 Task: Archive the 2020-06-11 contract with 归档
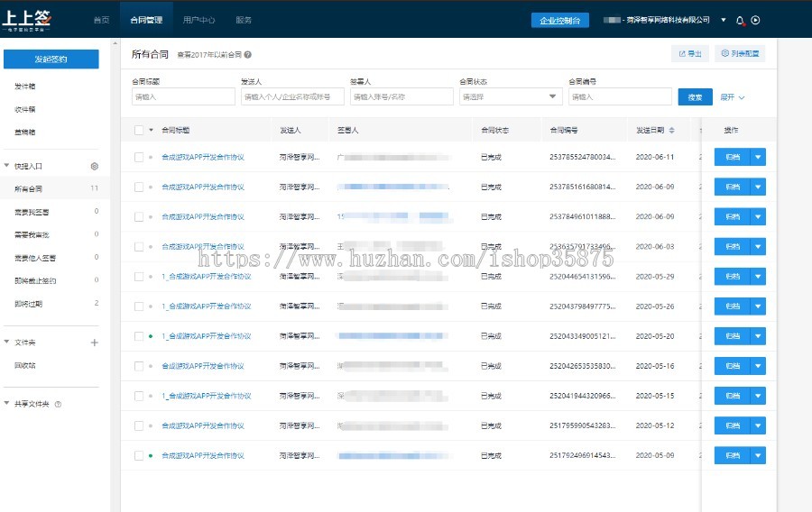click(733, 157)
